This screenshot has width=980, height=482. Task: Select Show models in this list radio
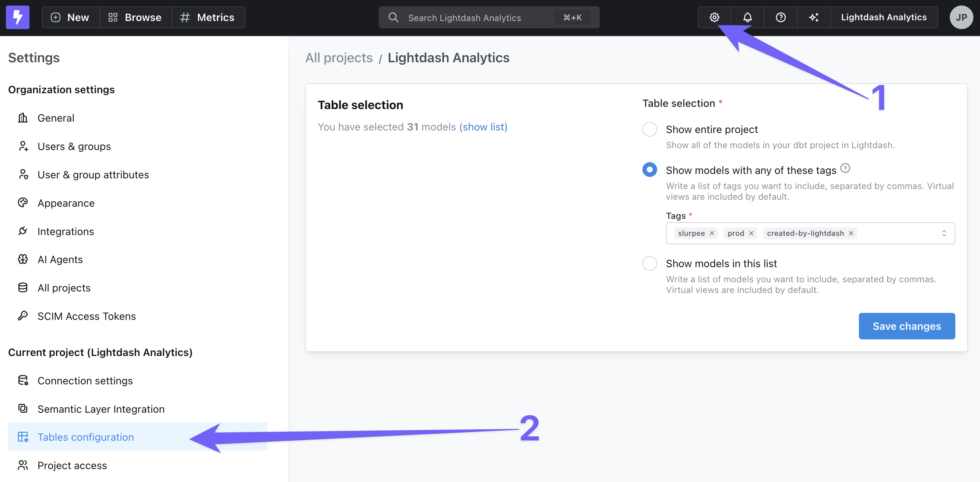pyautogui.click(x=649, y=263)
